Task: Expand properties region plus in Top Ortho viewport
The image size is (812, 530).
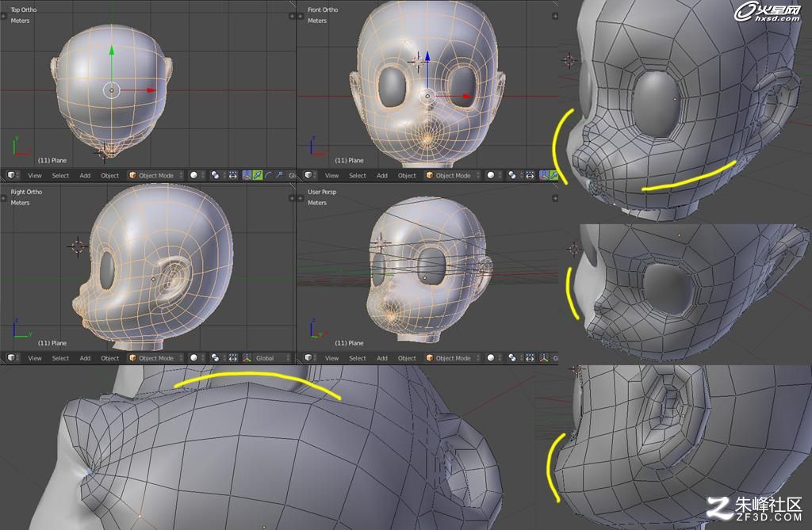Action: [292, 17]
